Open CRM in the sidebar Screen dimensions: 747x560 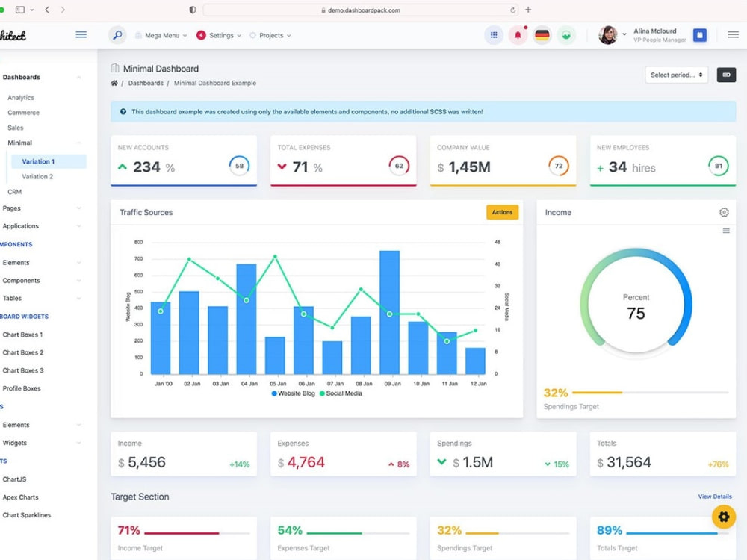[14, 192]
